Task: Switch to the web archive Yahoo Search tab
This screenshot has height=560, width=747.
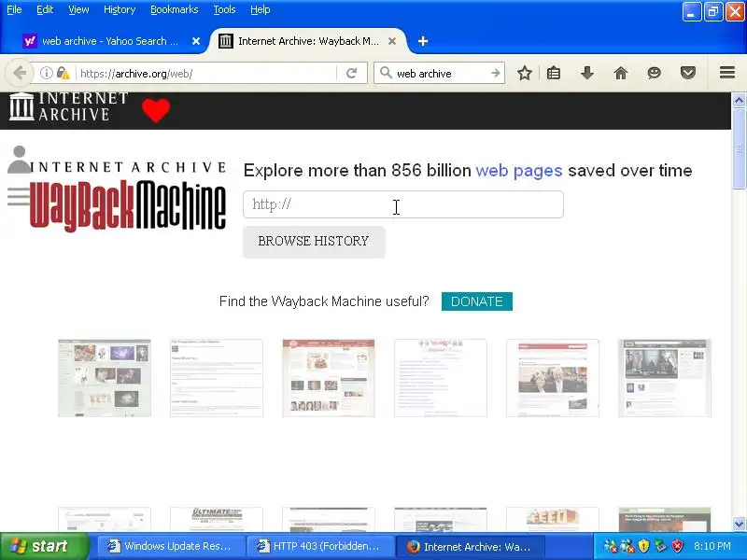Action: click(110, 41)
